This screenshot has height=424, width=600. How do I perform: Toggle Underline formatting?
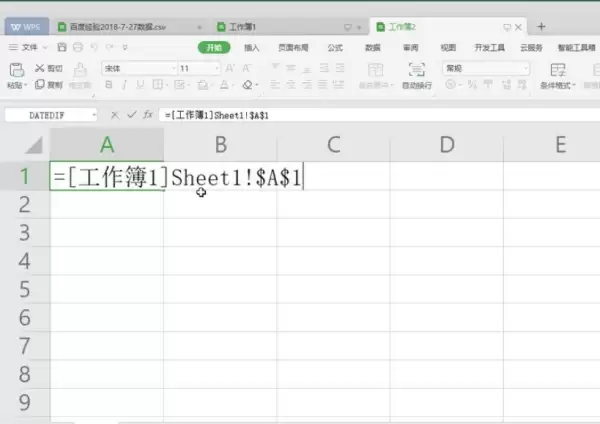point(140,85)
